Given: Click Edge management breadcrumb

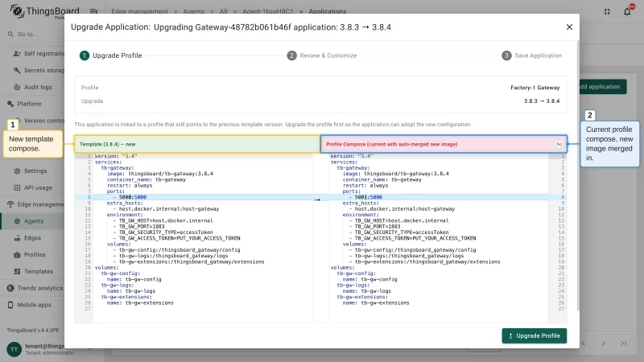Looking at the screenshot, I should pyautogui.click(x=139, y=11).
